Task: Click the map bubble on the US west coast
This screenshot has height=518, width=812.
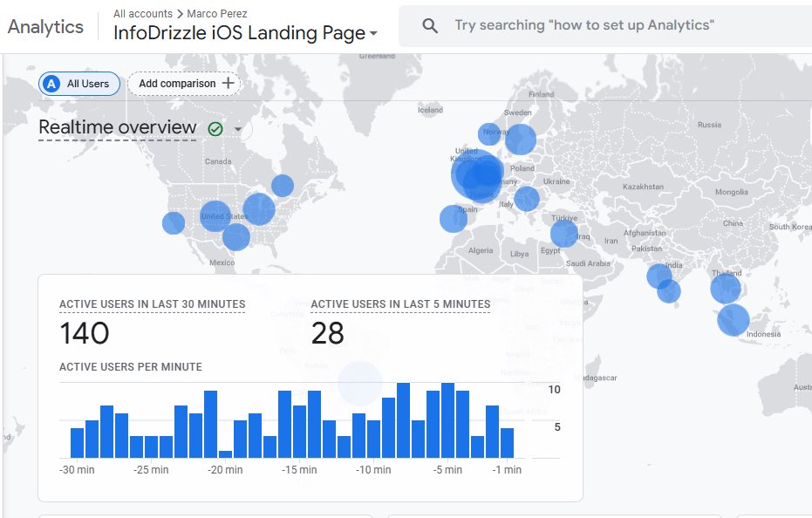Action: (x=174, y=223)
